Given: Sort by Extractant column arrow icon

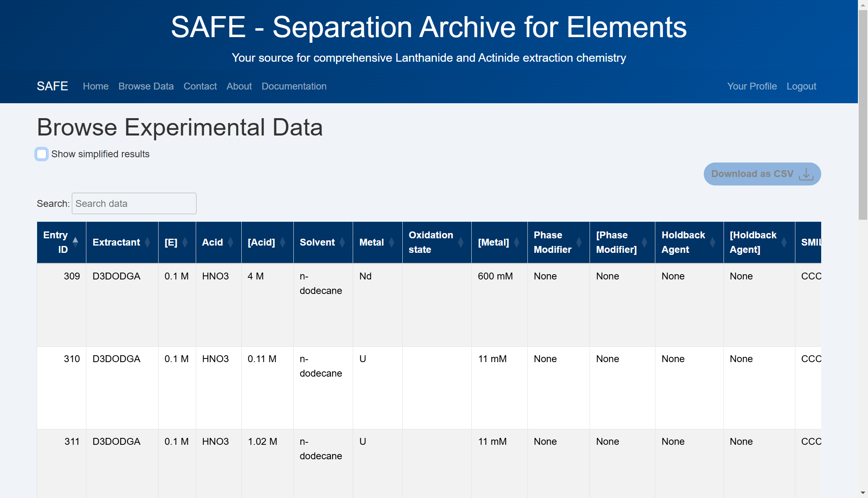Looking at the screenshot, I should 147,242.
